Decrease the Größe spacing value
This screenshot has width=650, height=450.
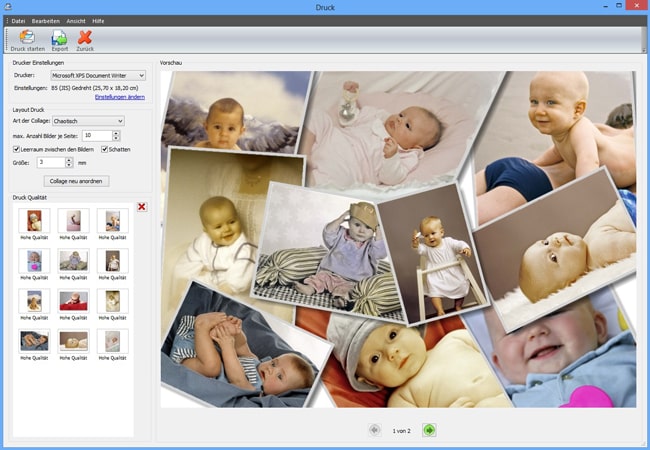pos(69,165)
